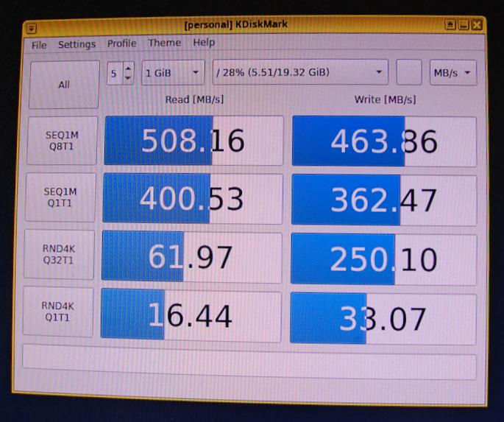Click the keep-above arrow icon in title bar
The width and height of the screenshot is (504, 422).
450,24
